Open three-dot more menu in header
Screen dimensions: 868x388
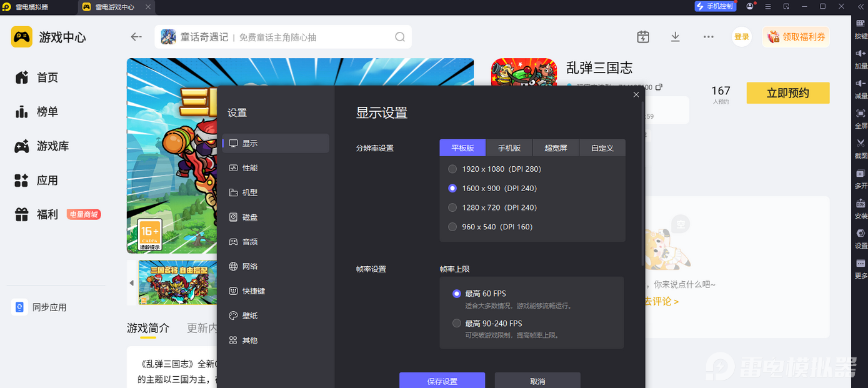[708, 37]
